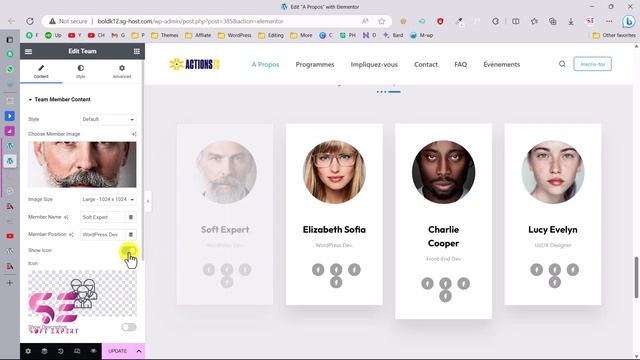Click the page vertical scrollbar thumb

click(636, 278)
